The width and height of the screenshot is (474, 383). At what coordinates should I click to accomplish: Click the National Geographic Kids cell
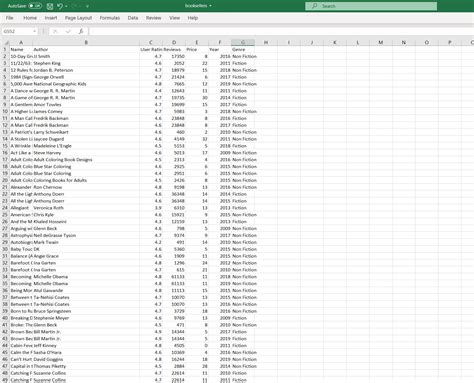86,84
